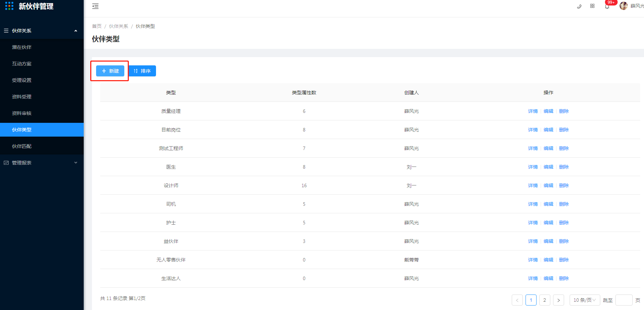View 详情 for 目前岗位
Image resolution: width=644 pixels, height=310 pixels.
[533, 130]
